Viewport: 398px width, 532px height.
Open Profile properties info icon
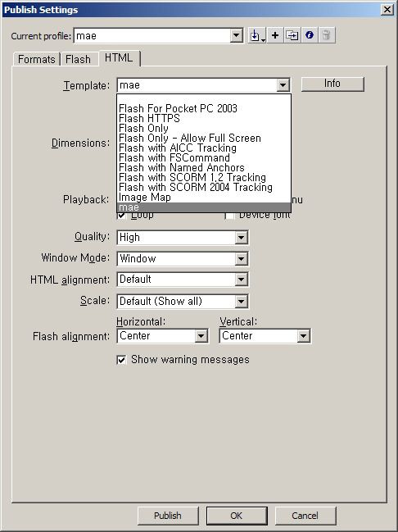(310, 35)
